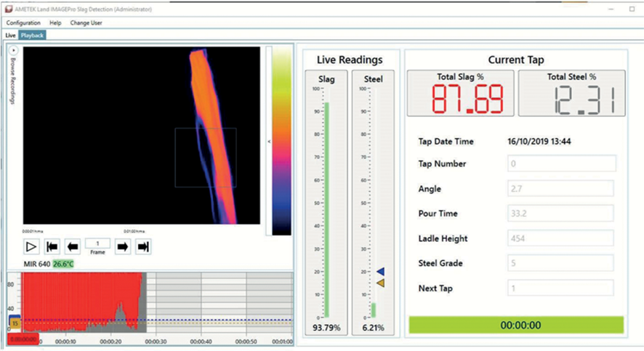Image resolution: width=644 pixels, height=351 pixels.
Task: Jump to the first frame
Action: (52, 247)
